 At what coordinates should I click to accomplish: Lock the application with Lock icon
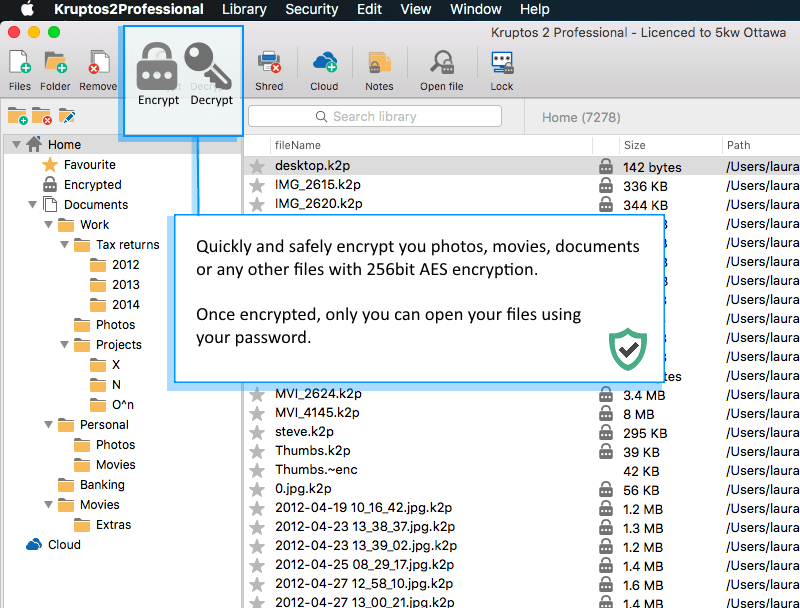click(x=502, y=65)
